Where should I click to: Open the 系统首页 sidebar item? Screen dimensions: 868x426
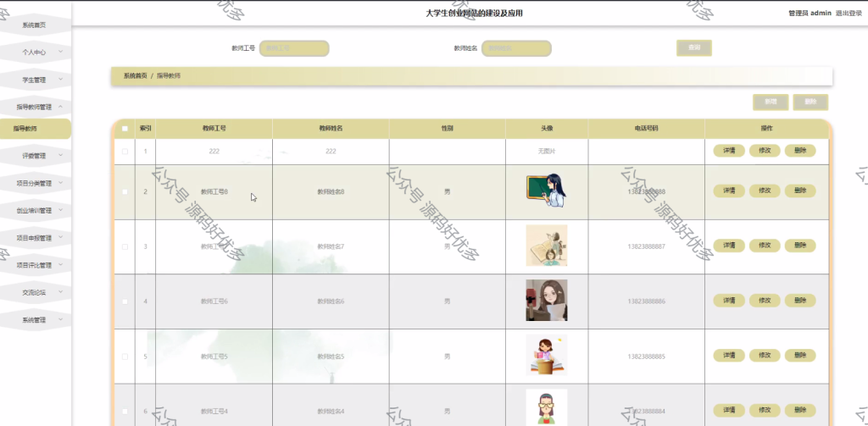coord(36,25)
